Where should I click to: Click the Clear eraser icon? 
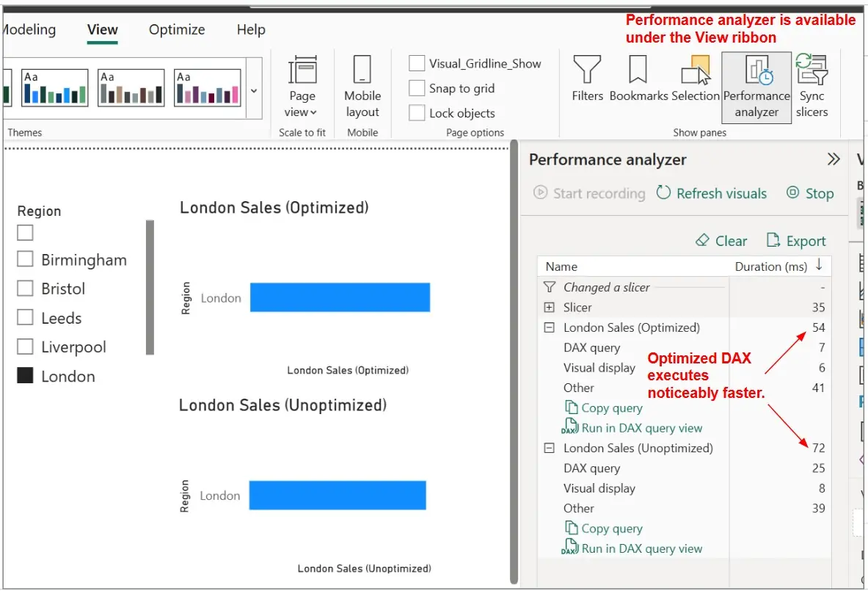(703, 241)
